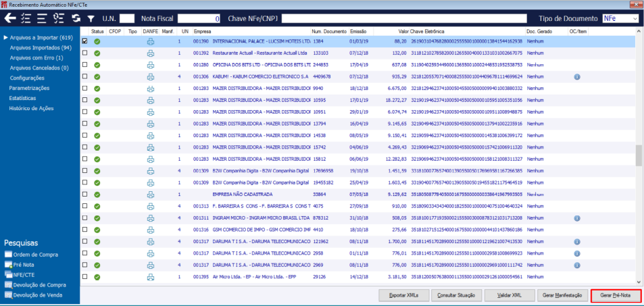Click green status icon of Empresa Não Cadastrada
The image size is (644, 306).
[97, 195]
